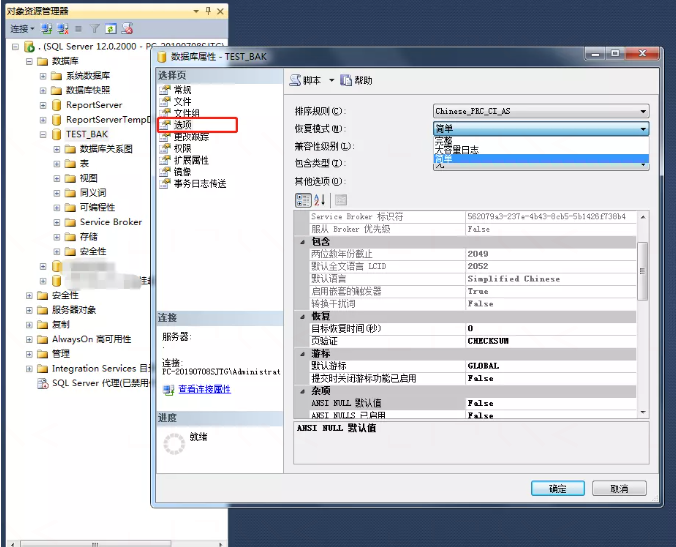The height and width of the screenshot is (547, 676).
Task: Expand the 系统数据库 folder
Action: coord(43,76)
